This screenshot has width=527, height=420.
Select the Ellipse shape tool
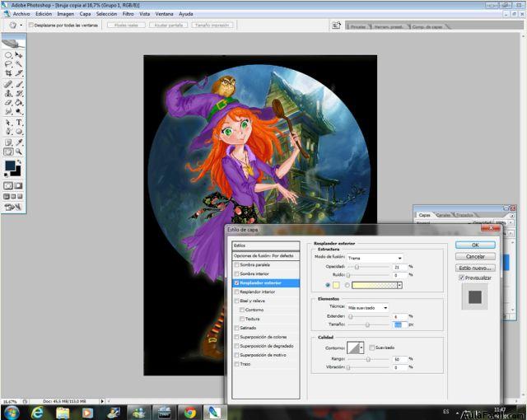(x=19, y=132)
